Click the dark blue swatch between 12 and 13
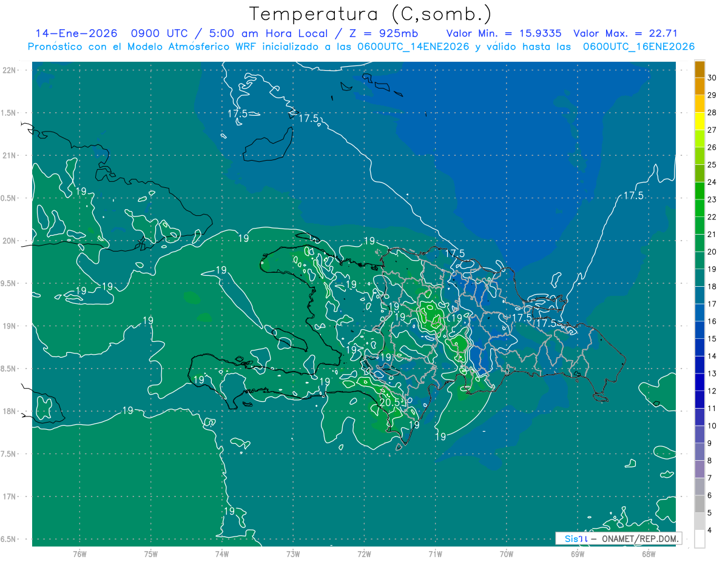Viewport: 728px width, 562px height. pyautogui.click(x=699, y=383)
